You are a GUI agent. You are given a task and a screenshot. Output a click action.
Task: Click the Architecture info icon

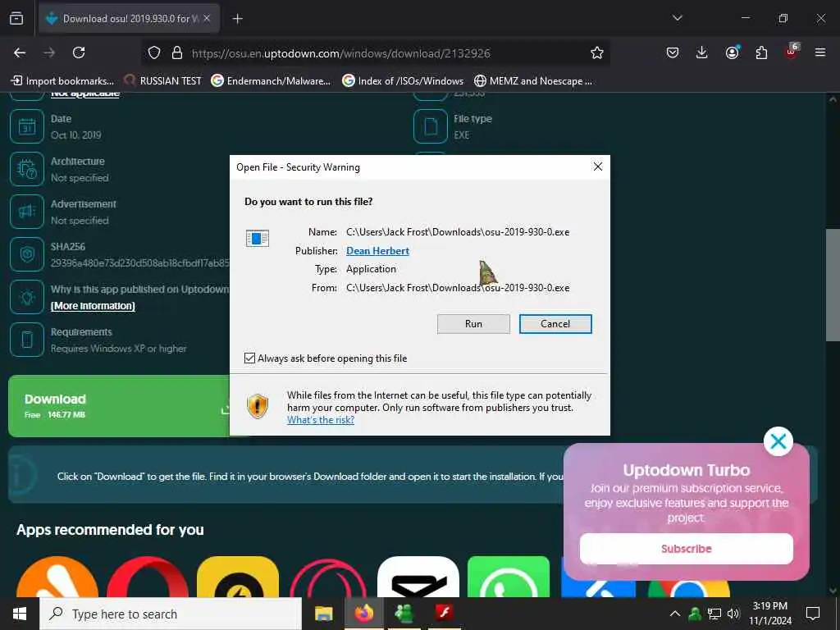(27, 169)
